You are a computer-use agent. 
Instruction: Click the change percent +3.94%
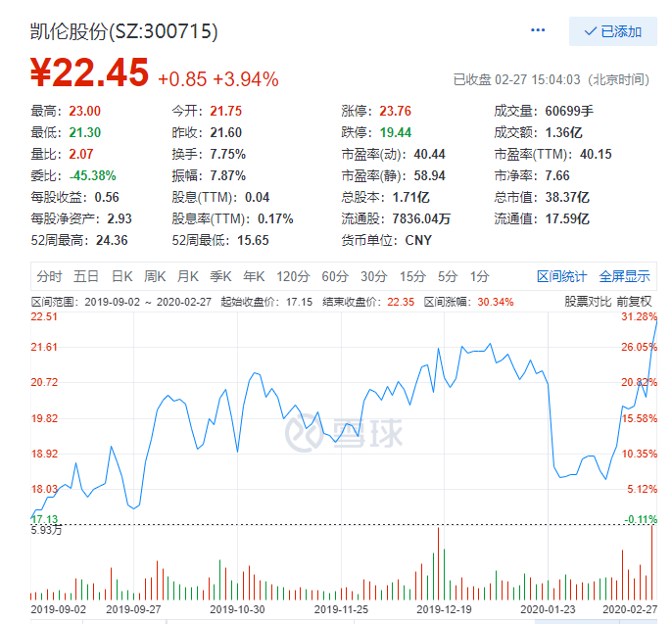[246, 79]
